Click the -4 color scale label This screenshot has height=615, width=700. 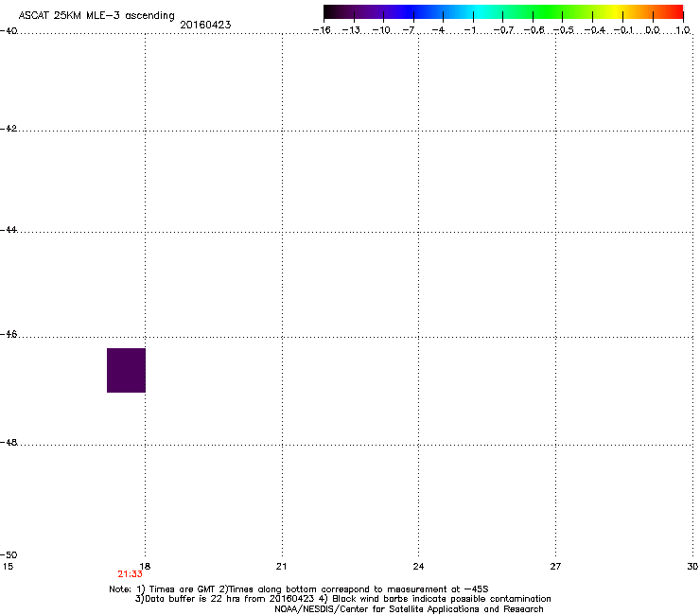(x=438, y=30)
